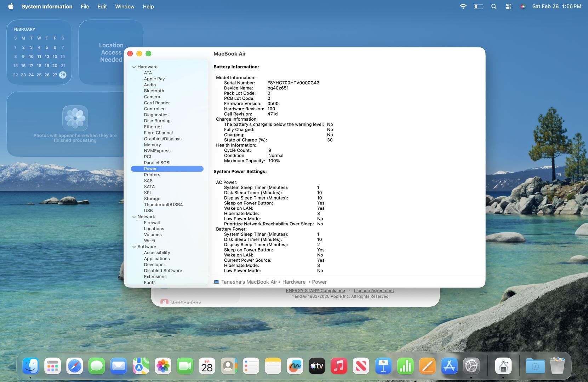
Task: Open the Wi-Fi network entry
Action: coord(149,241)
